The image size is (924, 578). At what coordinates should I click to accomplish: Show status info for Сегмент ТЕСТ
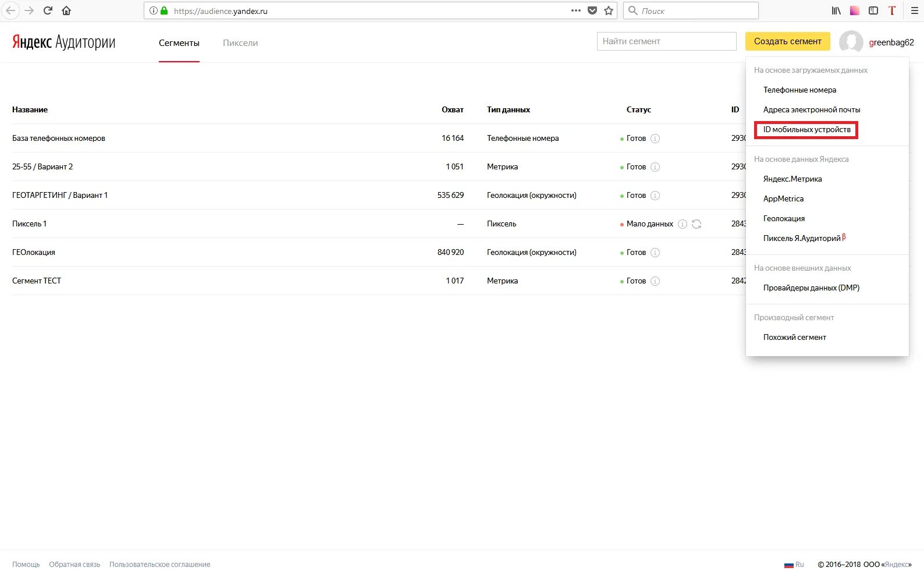click(x=655, y=281)
